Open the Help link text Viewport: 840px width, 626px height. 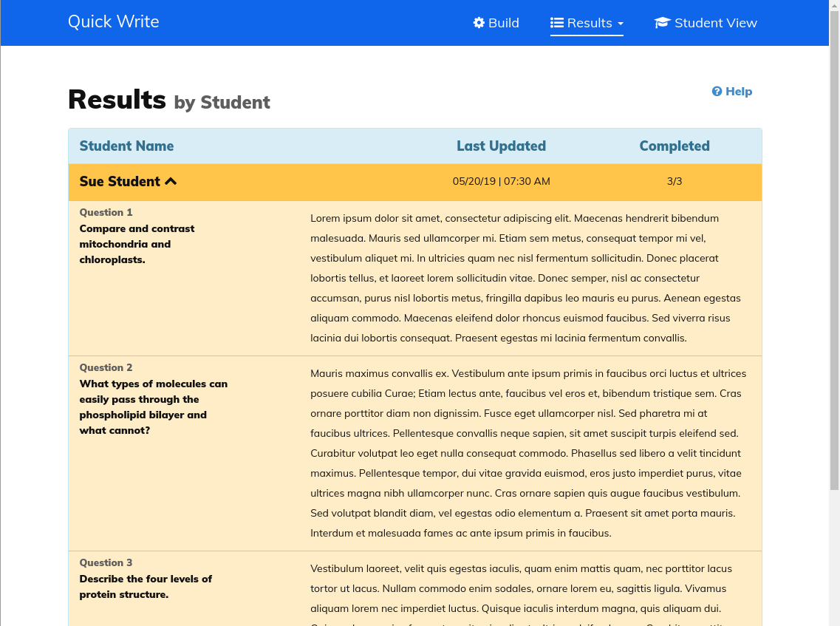(x=739, y=92)
